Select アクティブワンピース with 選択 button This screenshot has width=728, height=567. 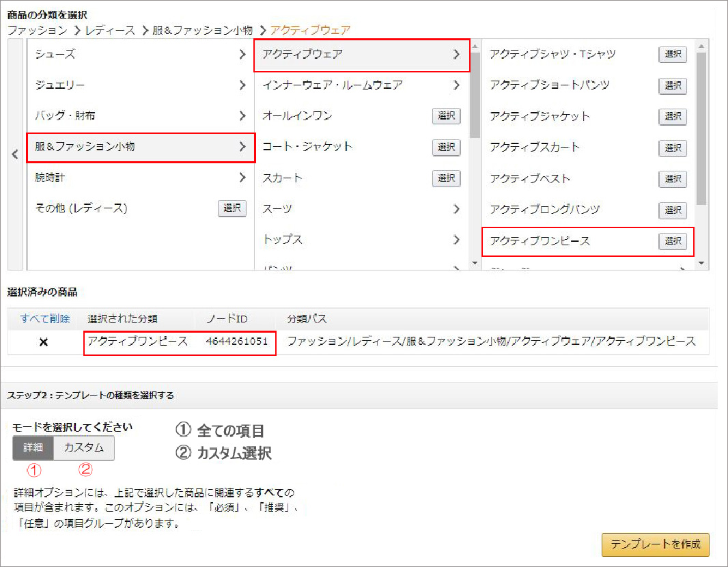(673, 241)
